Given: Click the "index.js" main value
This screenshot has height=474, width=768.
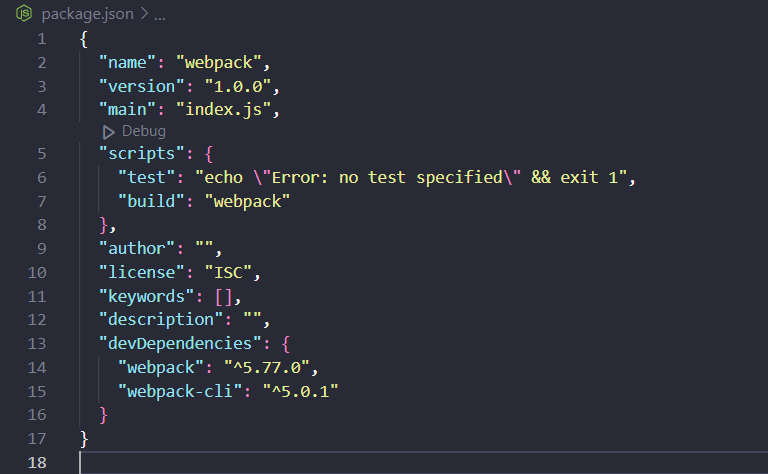Looking at the screenshot, I should point(221,109).
